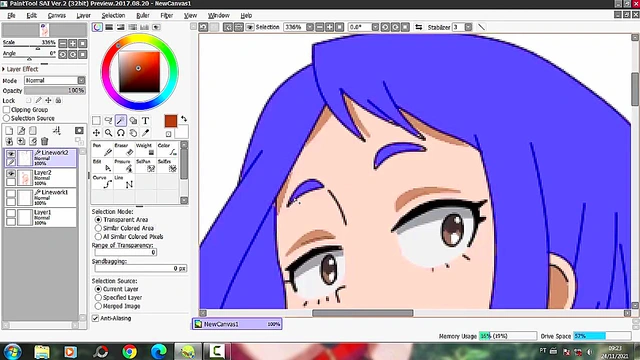Choose the Pen linework tool
The width and height of the screenshot is (640, 360).
[x=102, y=149]
